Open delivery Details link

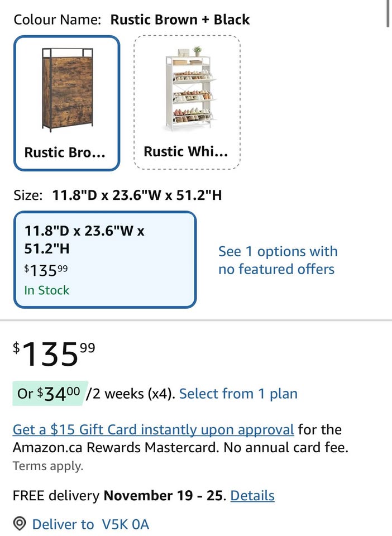[x=252, y=495]
